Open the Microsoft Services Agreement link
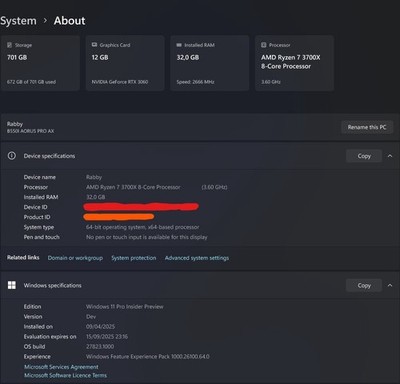Viewport: 400px width, 384px height. pos(61,367)
